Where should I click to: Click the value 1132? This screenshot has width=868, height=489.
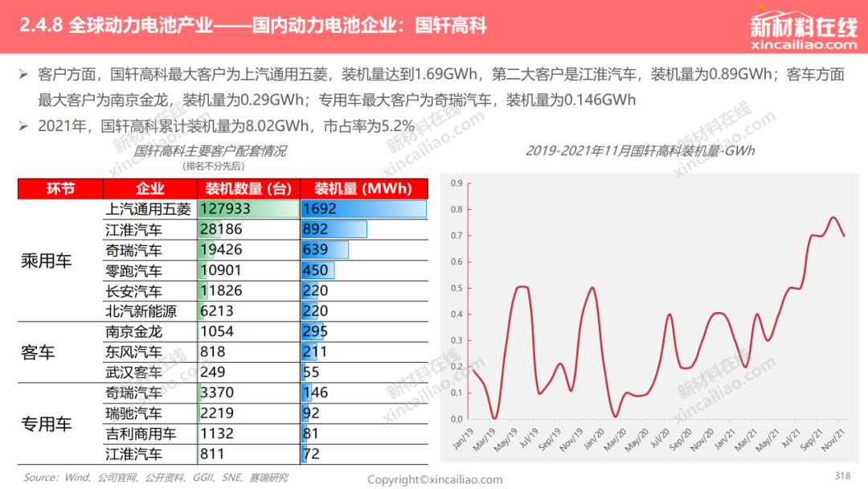[217, 434]
